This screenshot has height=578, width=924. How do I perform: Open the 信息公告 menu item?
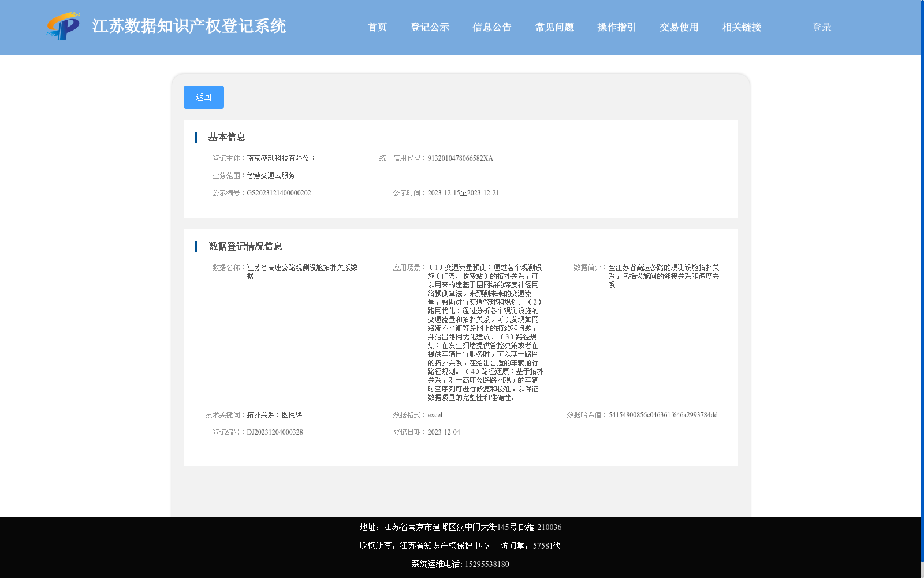coord(492,27)
